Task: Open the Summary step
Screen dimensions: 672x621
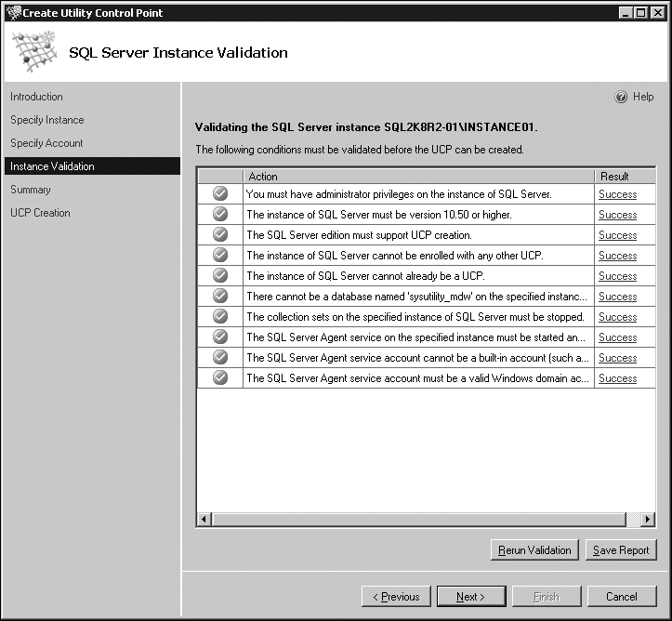Action: [31, 190]
